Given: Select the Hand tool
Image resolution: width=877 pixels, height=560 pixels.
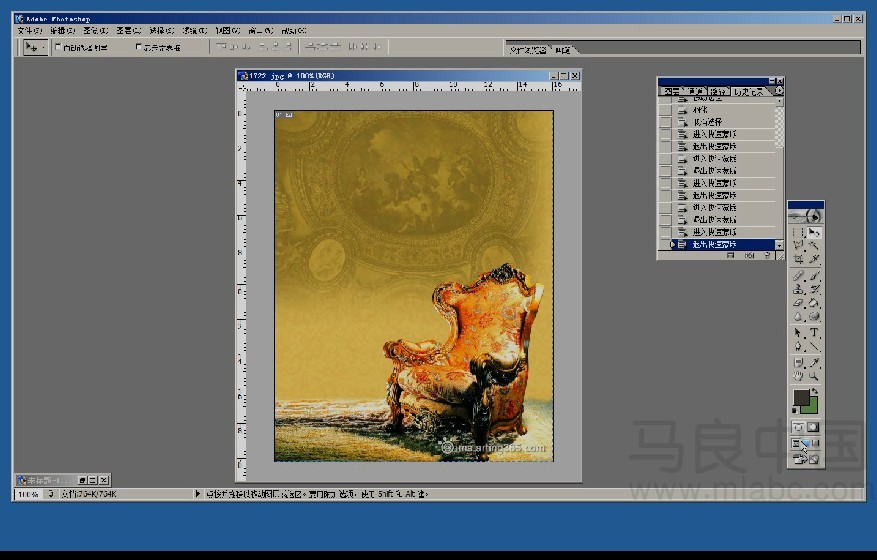Looking at the screenshot, I should coord(798,377).
